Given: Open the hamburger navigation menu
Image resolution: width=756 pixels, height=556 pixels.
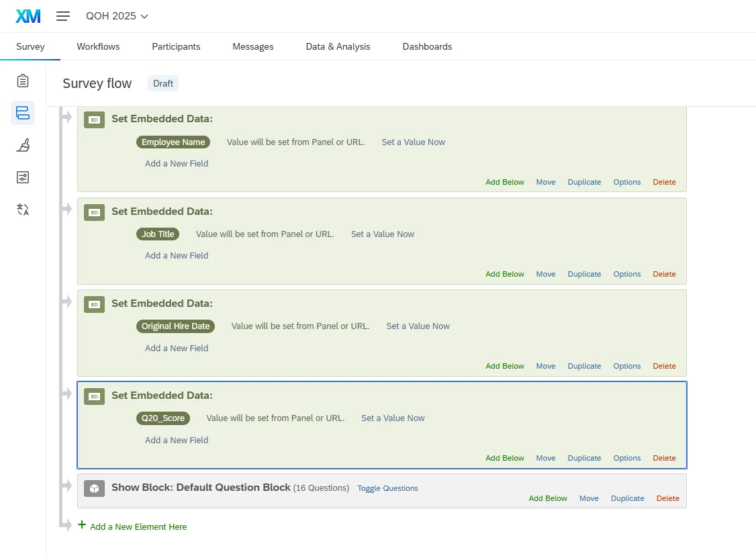Looking at the screenshot, I should click(x=62, y=16).
